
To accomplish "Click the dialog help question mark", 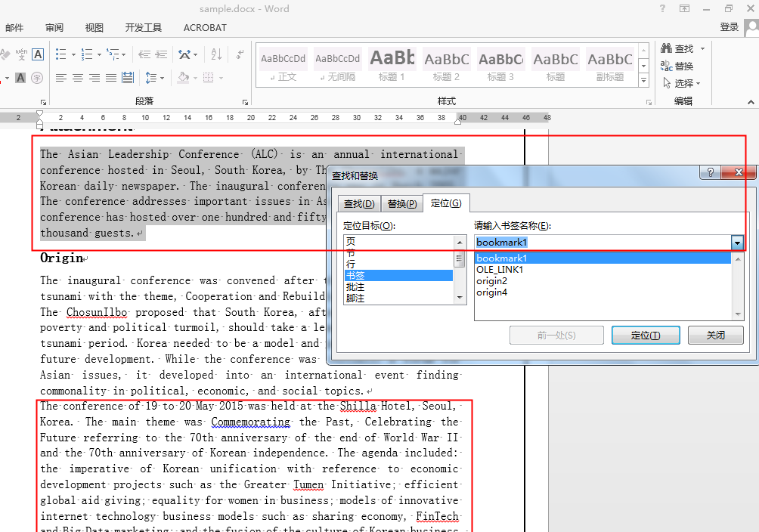I will click(710, 172).
